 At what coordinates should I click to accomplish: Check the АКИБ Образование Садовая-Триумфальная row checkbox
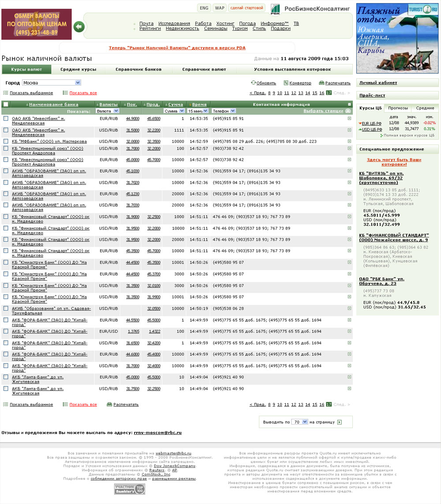pyautogui.click(x=6, y=308)
